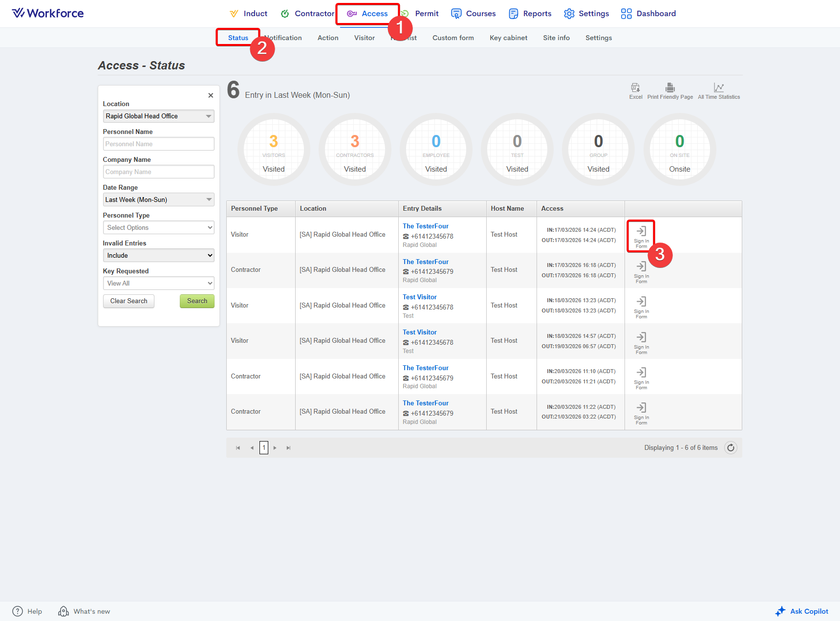This screenshot has width=840, height=621.
Task: Open the Personnel Type select options
Action: 158,228
